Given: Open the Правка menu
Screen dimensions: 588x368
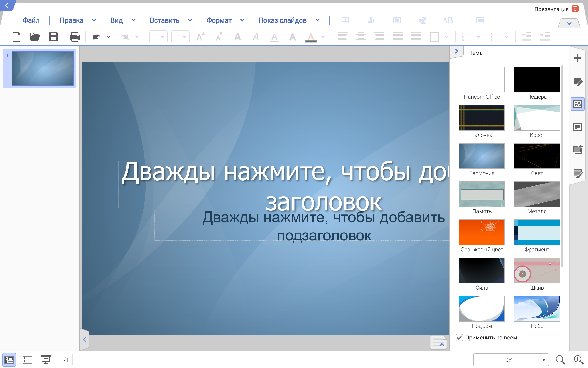Looking at the screenshot, I should [71, 20].
